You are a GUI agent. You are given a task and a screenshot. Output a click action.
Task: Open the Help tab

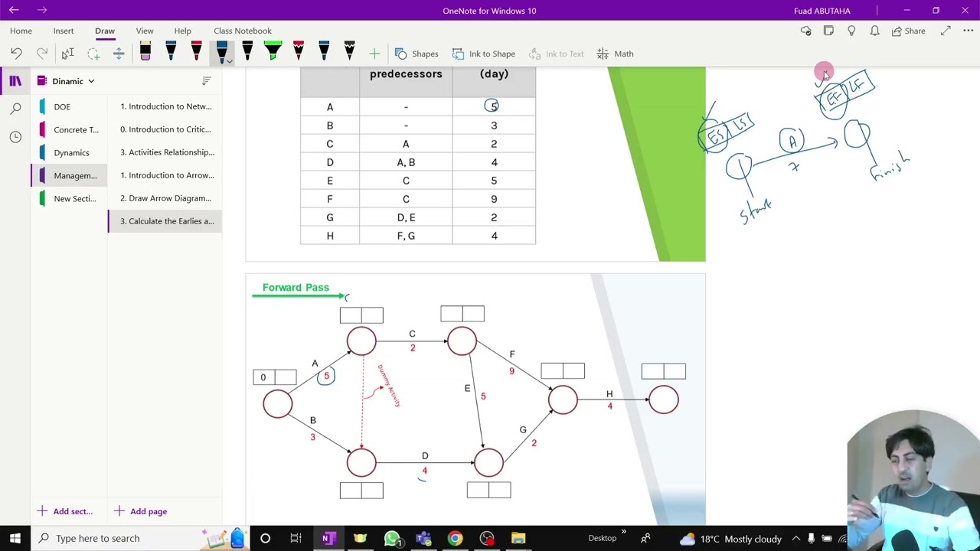(182, 31)
